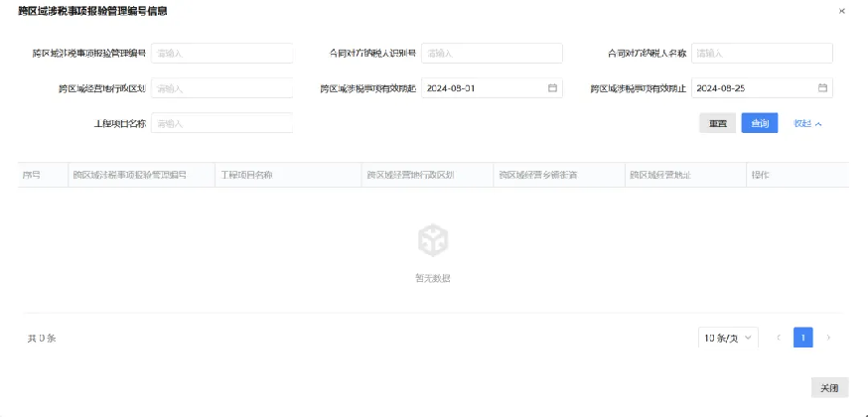Open calendar icon for 跨区域涉税事项有效期起
This screenshot has width=868, height=417.
click(x=552, y=88)
